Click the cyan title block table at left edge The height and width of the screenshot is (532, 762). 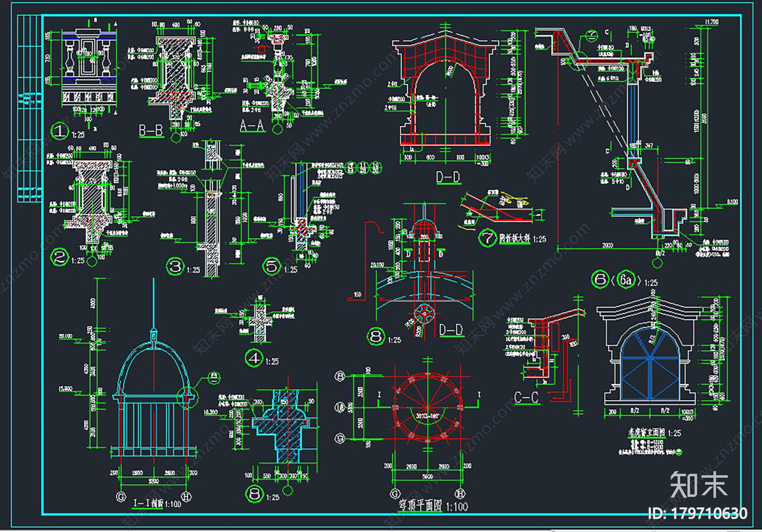click(30, 108)
